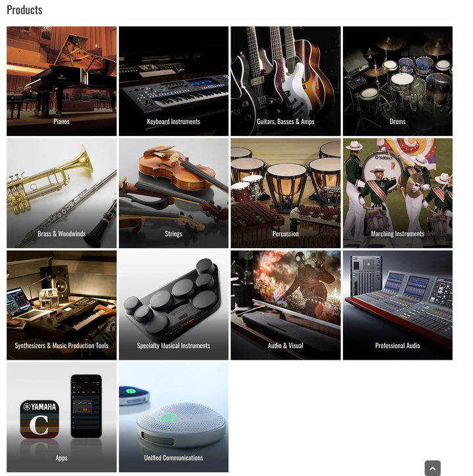Image resolution: width=473 pixels, height=476 pixels.
Task: Choose the Marching Instruments tile
Action: (397, 193)
